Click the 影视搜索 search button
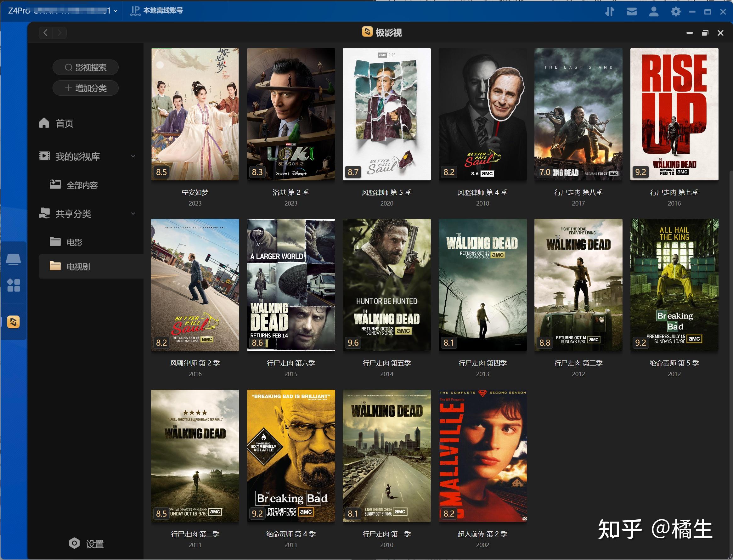The height and width of the screenshot is (560, 733). point(85,68)
